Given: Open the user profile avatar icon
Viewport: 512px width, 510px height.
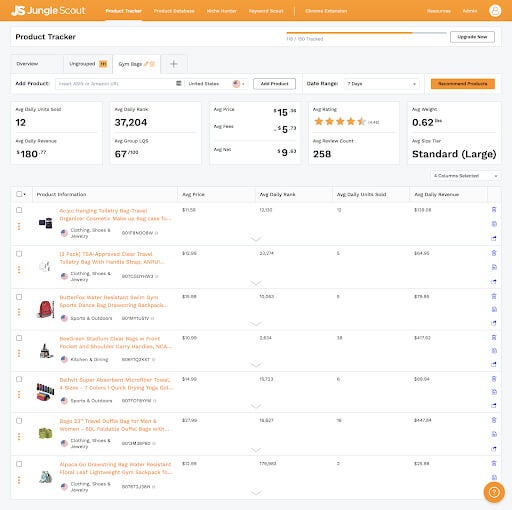Looking at the screenshot, I should 495,11.
